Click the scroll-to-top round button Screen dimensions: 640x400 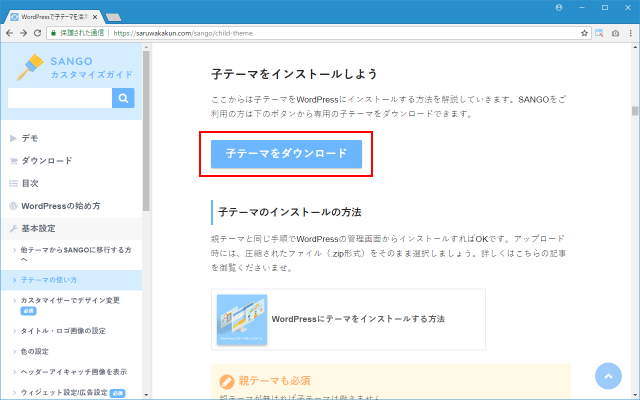point(608,376)
